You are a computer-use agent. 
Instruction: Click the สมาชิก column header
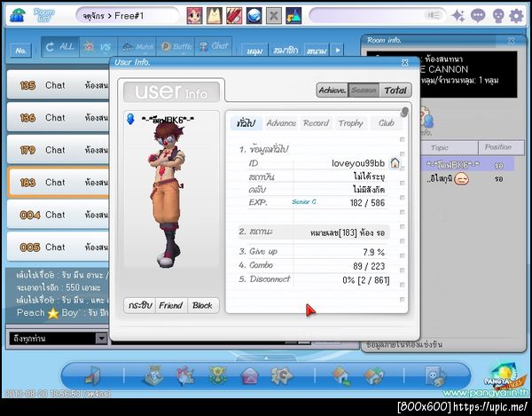click(x=286, y=51)
